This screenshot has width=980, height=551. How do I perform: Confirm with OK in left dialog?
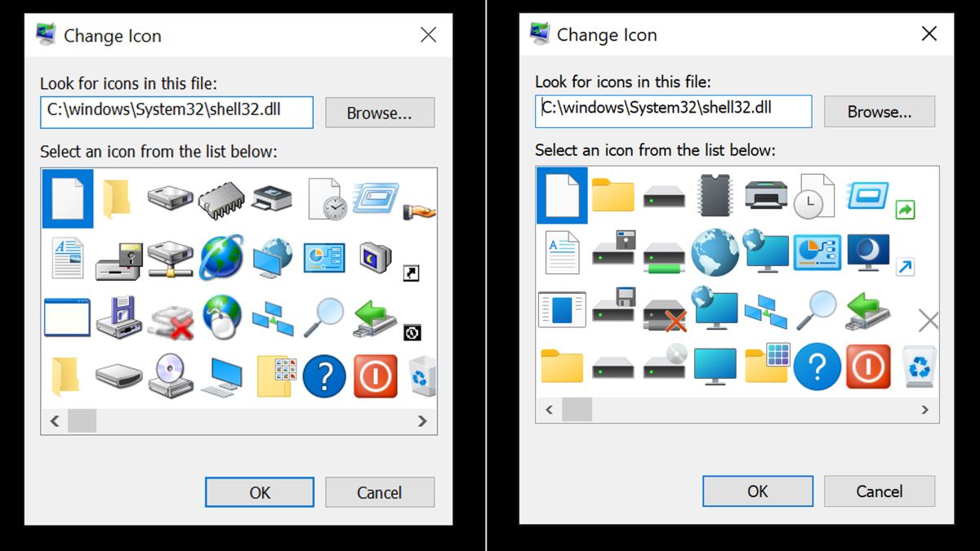(x=260, y=492)
